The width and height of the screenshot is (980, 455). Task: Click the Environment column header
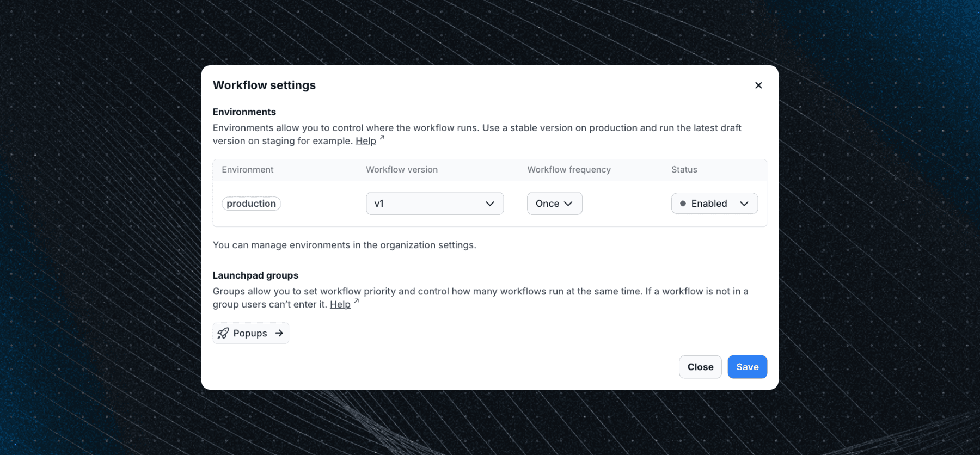[x=247, y=169]
